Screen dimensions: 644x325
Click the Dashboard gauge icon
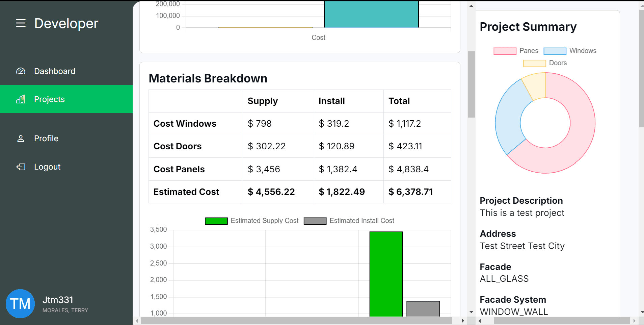tap(21, 71)
